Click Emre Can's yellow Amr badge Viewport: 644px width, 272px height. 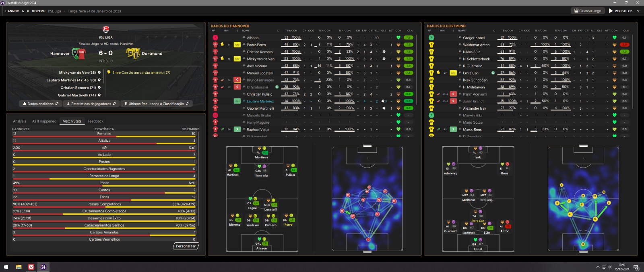coord(453,73)
